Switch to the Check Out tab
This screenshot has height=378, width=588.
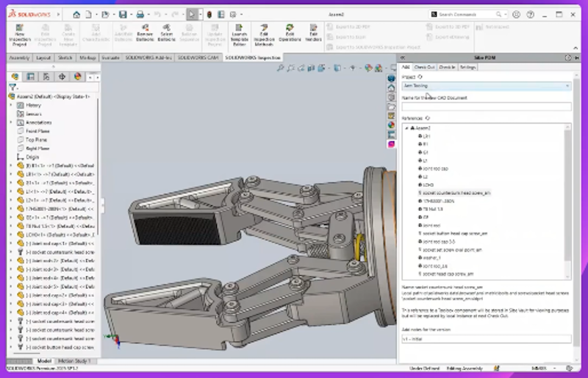tap(424, 67)
